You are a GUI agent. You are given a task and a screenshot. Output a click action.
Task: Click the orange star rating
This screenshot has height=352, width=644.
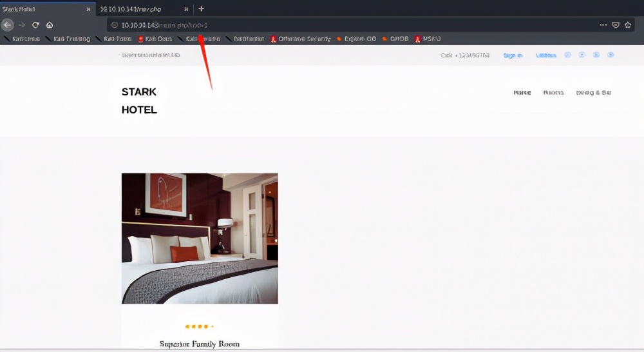pyautogui.click(x=199, y=326)
